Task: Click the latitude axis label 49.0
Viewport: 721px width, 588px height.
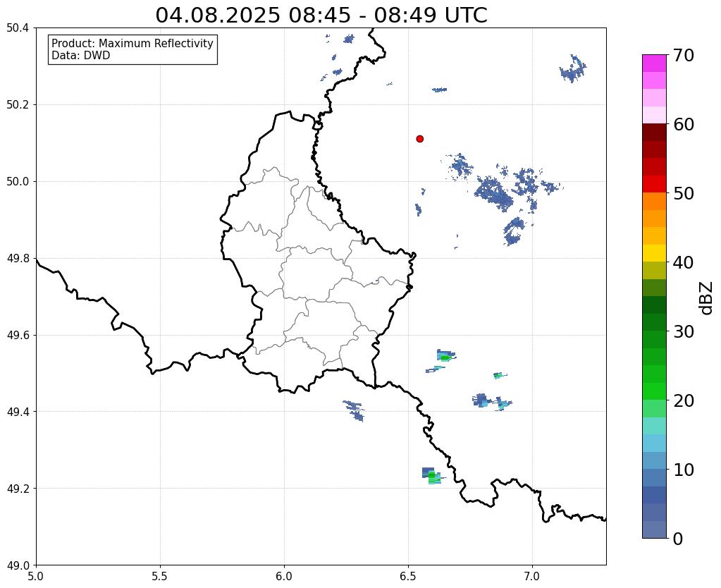Action: pyautogui.click(x=18, y=565)
